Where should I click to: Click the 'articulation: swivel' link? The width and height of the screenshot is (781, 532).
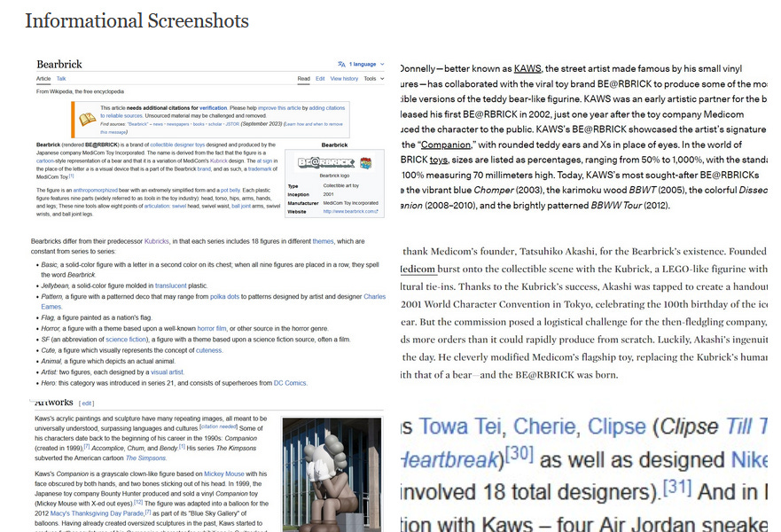pos(166,207)
